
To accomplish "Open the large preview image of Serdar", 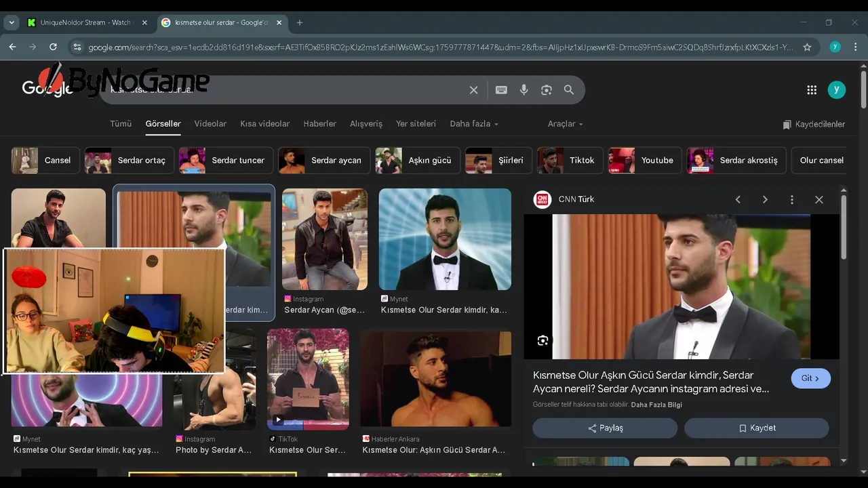I will (x=682, y=287).
